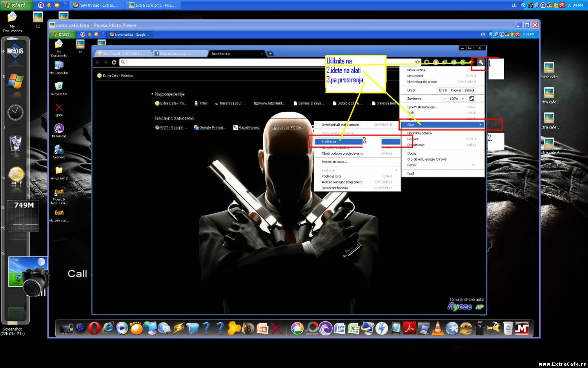Viewport: 588px width, 368px height.
Task: Launch the Screenshot camera tool
Action: click(28, 276)
